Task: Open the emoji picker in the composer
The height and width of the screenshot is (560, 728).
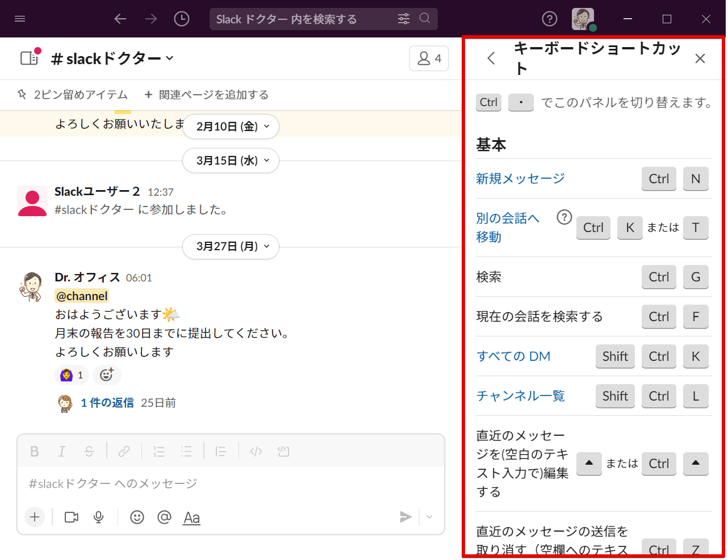Action: point(136,517)
